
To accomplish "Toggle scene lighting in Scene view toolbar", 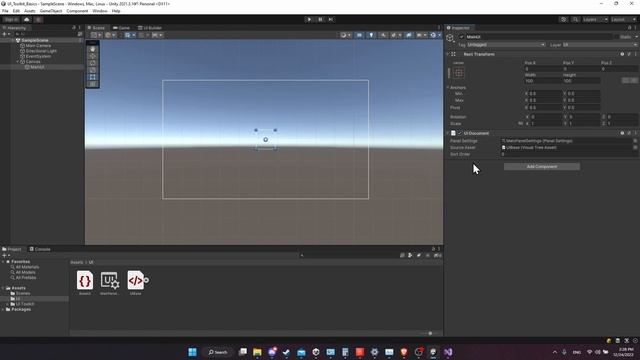I will tap(371, 35).
